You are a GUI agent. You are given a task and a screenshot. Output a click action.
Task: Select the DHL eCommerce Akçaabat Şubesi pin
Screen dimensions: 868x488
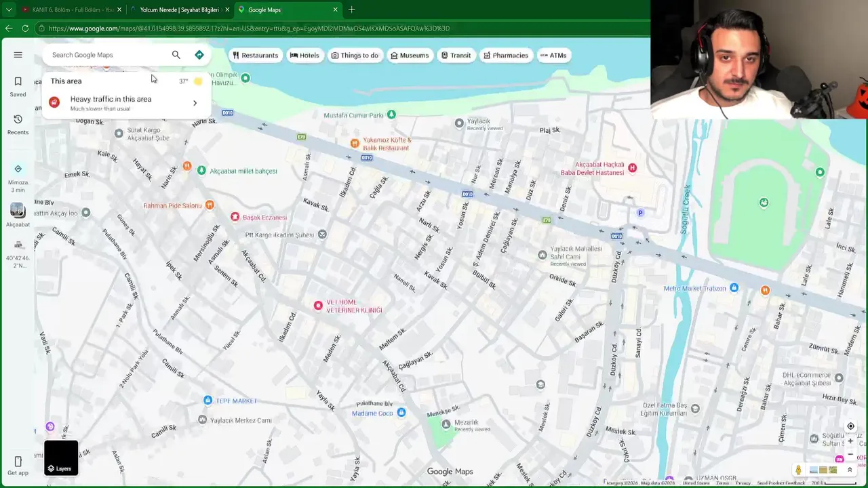[x=839, y=378]
